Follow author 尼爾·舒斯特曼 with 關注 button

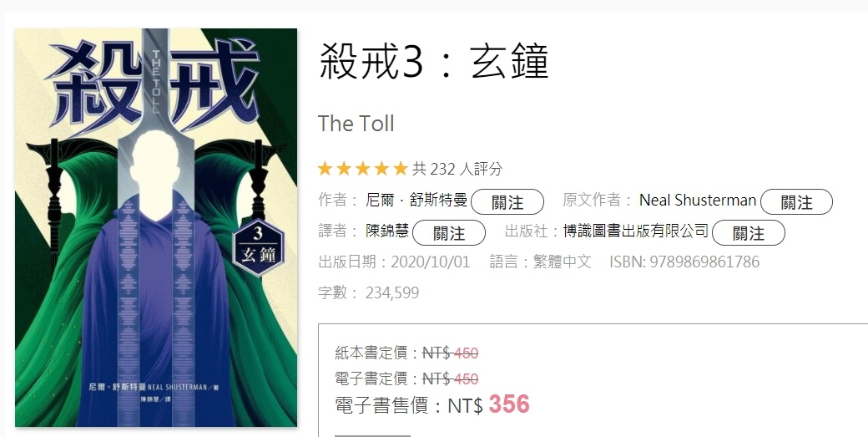[507, 201]
